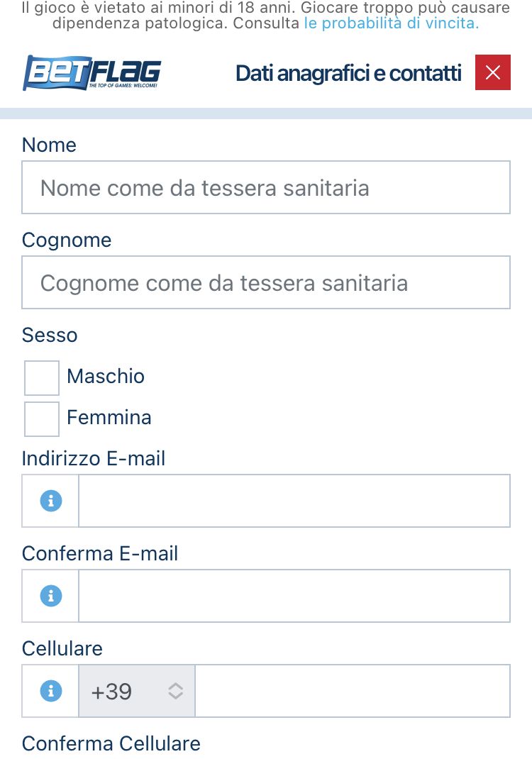
Task: Click the Femmina label text
Action: pos(109,417)
